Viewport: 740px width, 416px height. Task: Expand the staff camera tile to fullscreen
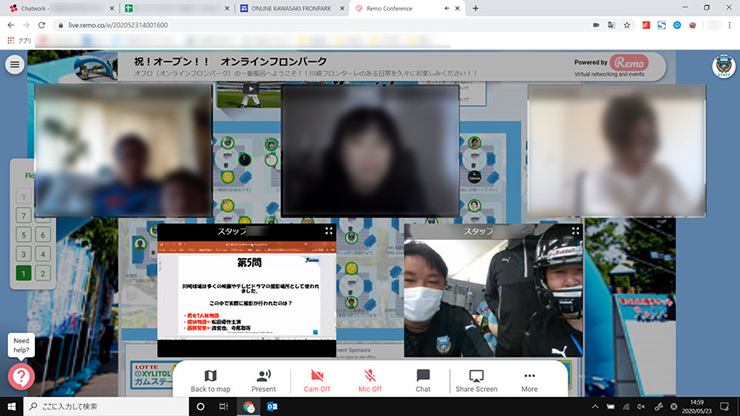[575, 231]
